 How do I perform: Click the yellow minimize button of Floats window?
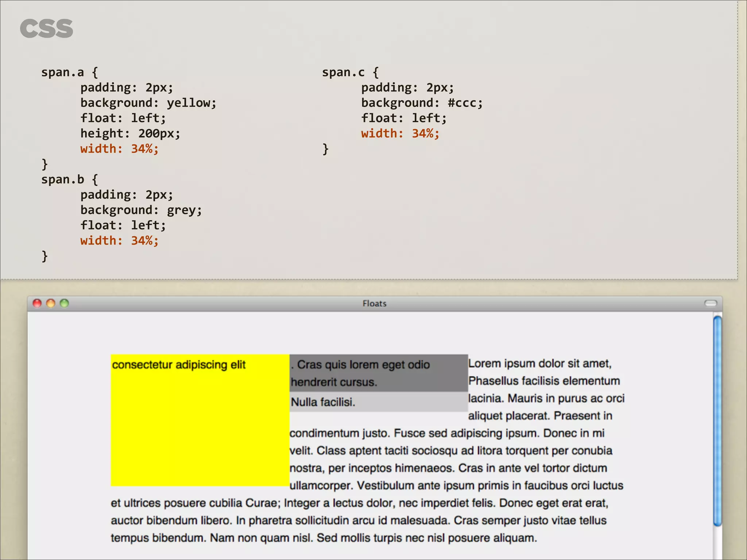tap(51, 303)
